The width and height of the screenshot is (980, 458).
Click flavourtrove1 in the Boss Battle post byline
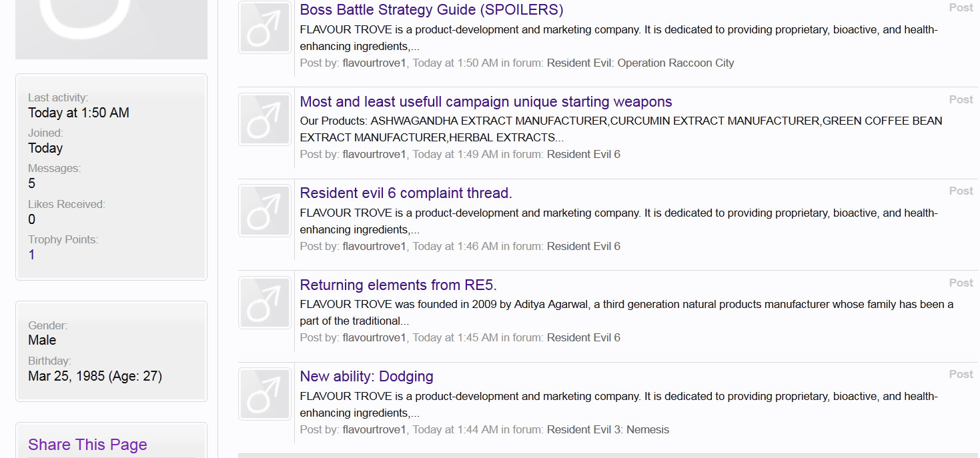coord(374,63)
